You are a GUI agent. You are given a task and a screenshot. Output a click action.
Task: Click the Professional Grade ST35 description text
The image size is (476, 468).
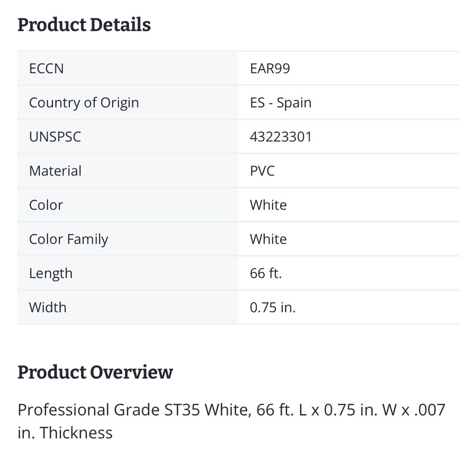click(231, 410)
